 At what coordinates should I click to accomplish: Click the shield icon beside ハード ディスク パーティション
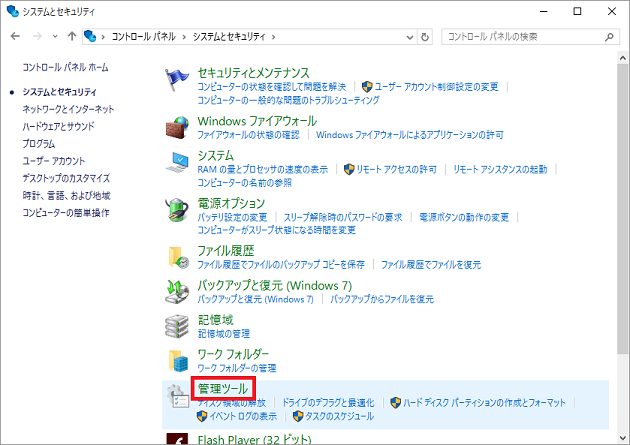pos(395,402)
